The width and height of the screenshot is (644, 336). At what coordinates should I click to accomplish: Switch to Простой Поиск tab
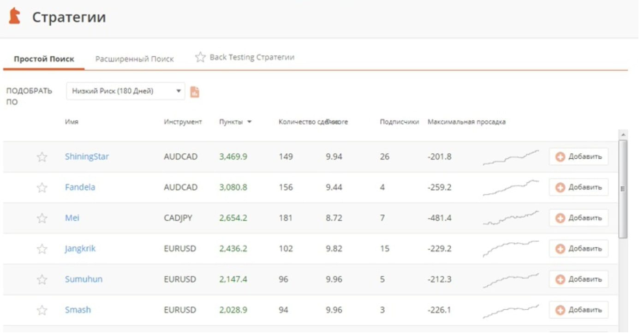(x=44, y=59)
